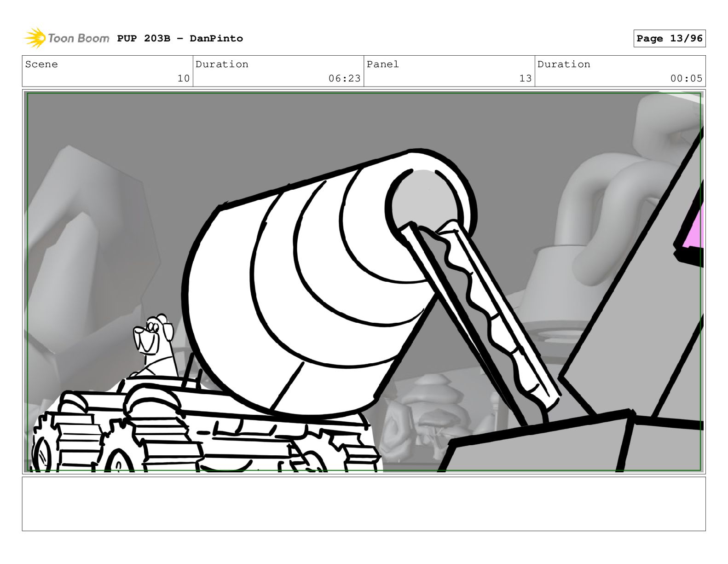The width and height of the screenshot is (728, 564).
Task: Select the scene duration value '06:23'
Action: tap(345, 79)
